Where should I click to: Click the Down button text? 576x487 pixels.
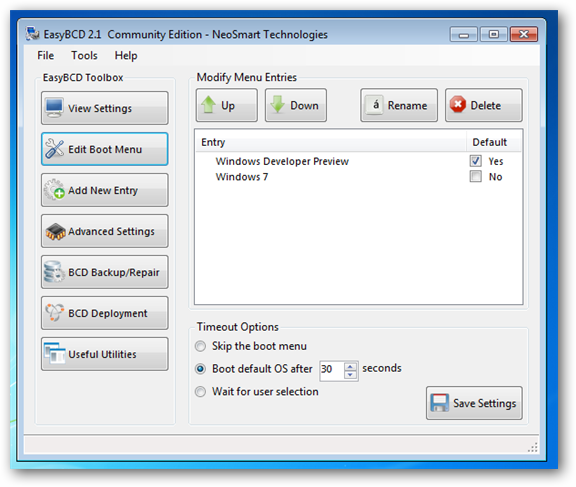(304, 105)
